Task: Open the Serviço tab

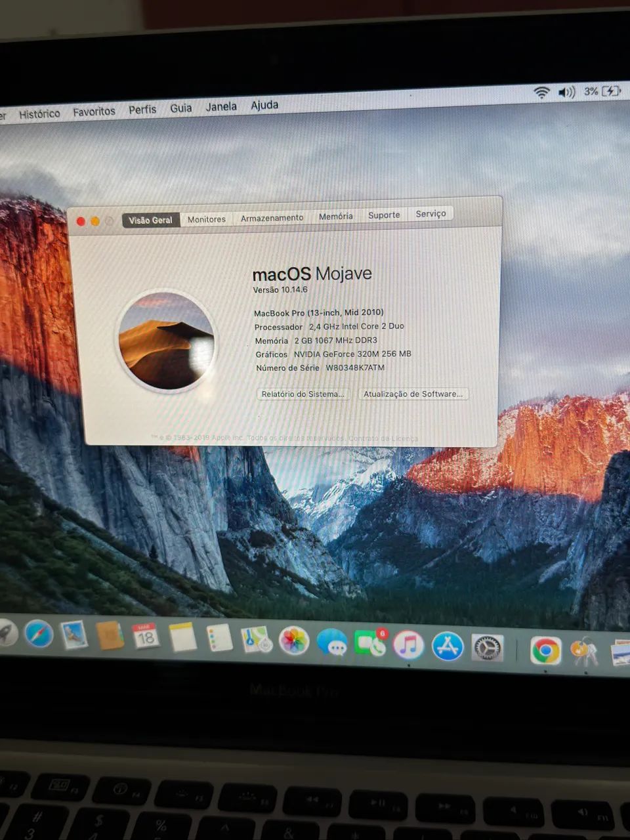Action: coord(430,213)
